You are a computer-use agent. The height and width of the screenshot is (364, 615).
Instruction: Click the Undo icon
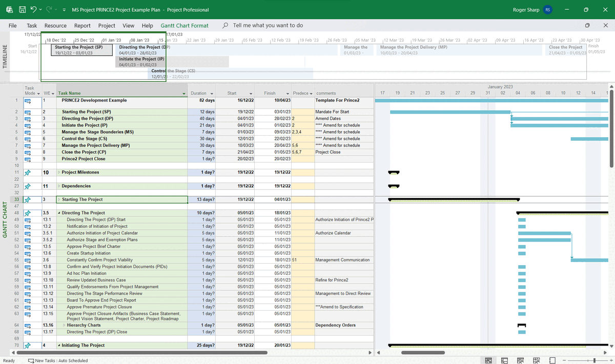(x=33, y=8)
